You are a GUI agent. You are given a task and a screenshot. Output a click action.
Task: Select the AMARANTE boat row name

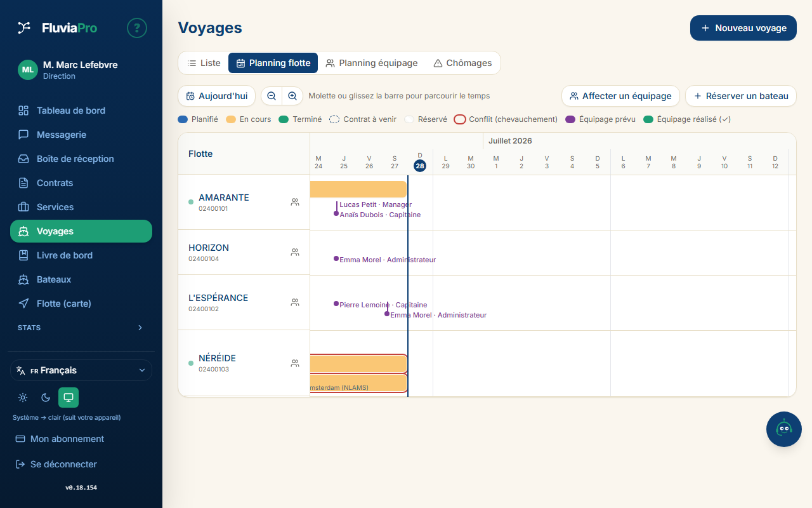pyautogui.click(x=224, y=197)
